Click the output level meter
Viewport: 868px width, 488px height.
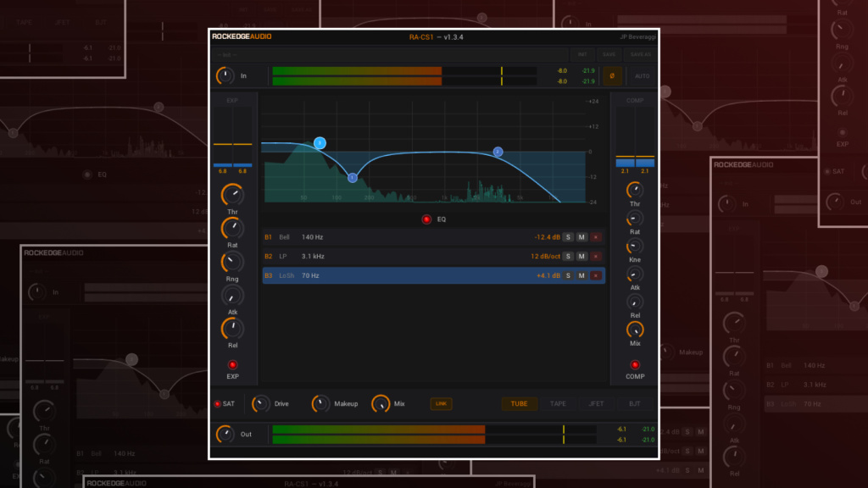435,435
